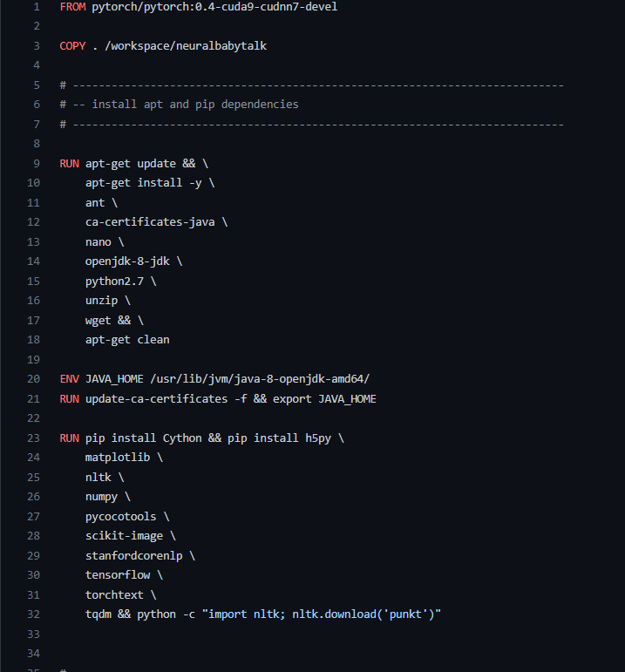Click 'pip install Cython' on line 23
Viewport: 625px width, 672px height.
point(143,438)
